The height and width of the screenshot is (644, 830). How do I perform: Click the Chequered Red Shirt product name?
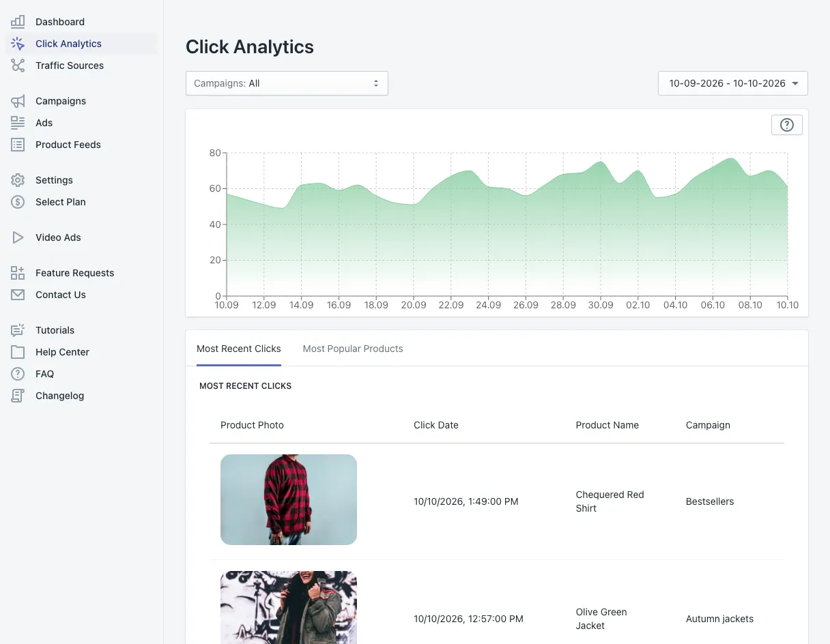point(610,501)
